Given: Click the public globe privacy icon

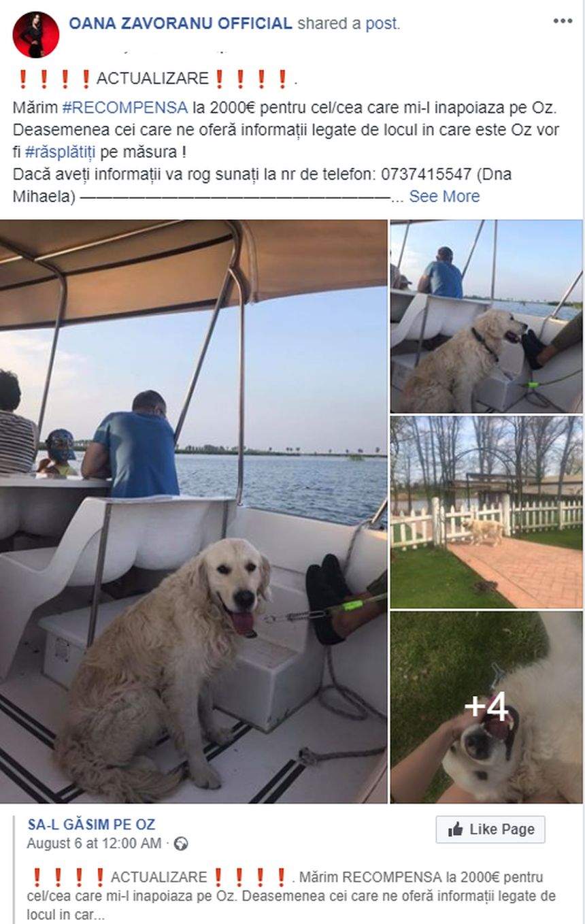Looking at the screenshot, I should pos(181,844).
